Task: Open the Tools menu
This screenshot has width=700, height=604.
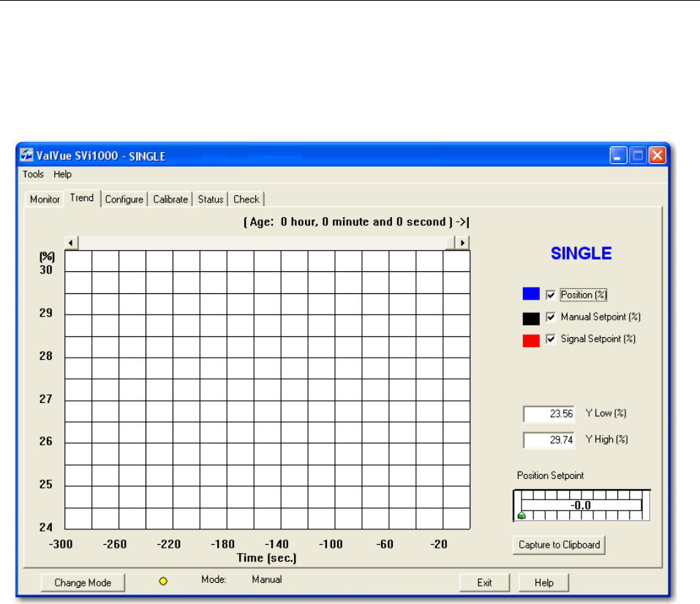Action: point(33,174)
